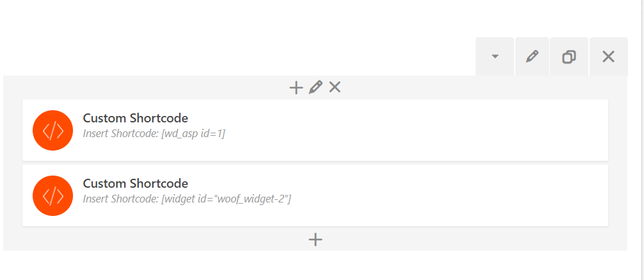Click the "Insert Shortcode:" label of the second element
Viewport: 644px width, 280px height.
pos(120,199)
